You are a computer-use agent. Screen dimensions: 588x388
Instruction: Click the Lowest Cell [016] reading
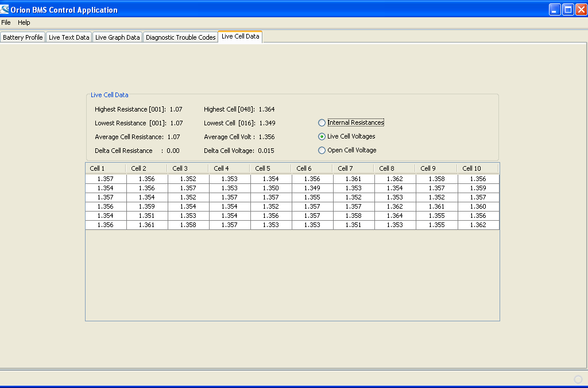click(239, 123)
